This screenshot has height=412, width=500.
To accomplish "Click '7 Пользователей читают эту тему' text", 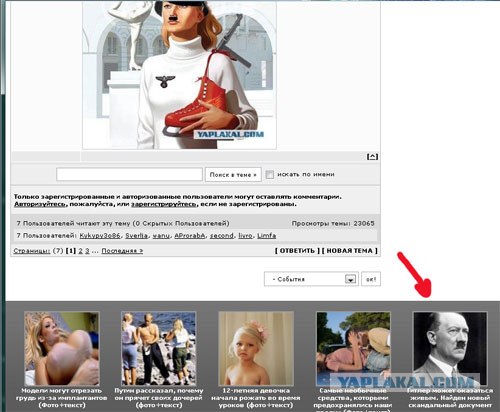I will [x=123, y=223].
